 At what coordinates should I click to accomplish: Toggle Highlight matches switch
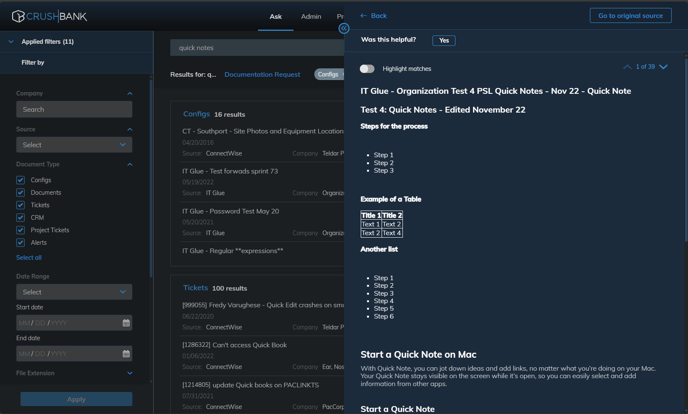click(x=367, y=69)
